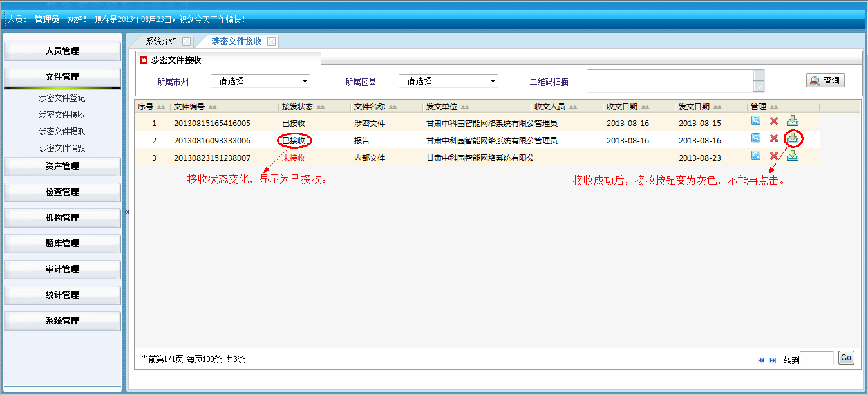Screen dimensions: 868x395
Task: Sort by the 接发状态 column arrows
Action: [x=321, y=107]
